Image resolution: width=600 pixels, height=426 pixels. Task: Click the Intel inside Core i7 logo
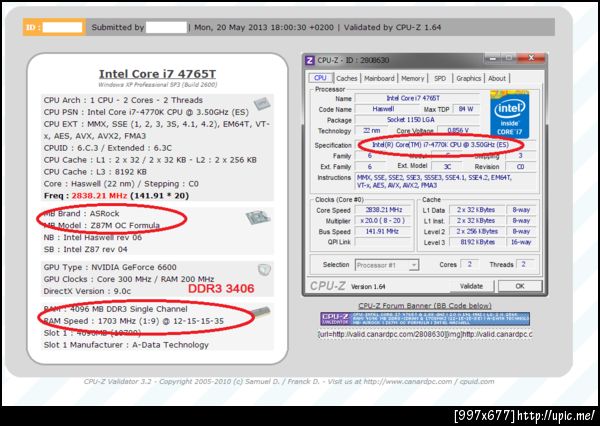click(x=509, y=115)
